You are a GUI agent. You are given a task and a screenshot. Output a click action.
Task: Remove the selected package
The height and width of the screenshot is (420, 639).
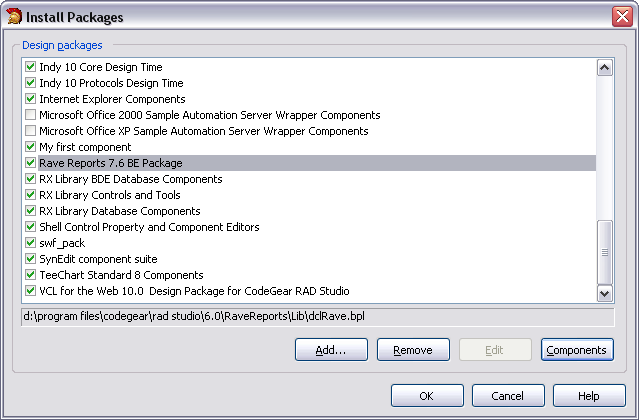pos(413,350)
